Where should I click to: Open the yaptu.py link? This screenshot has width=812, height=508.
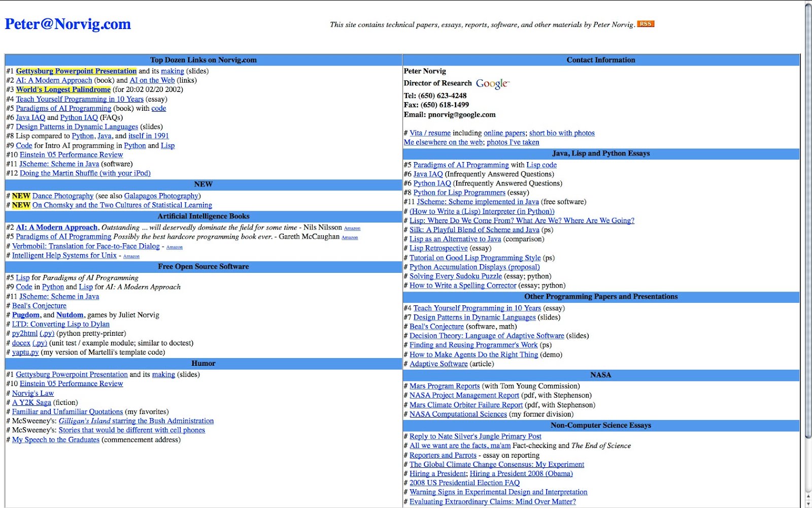tap(25, 353)
